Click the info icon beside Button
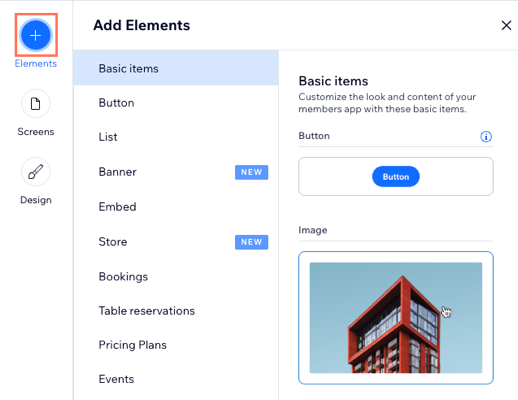 coord(486,136)
